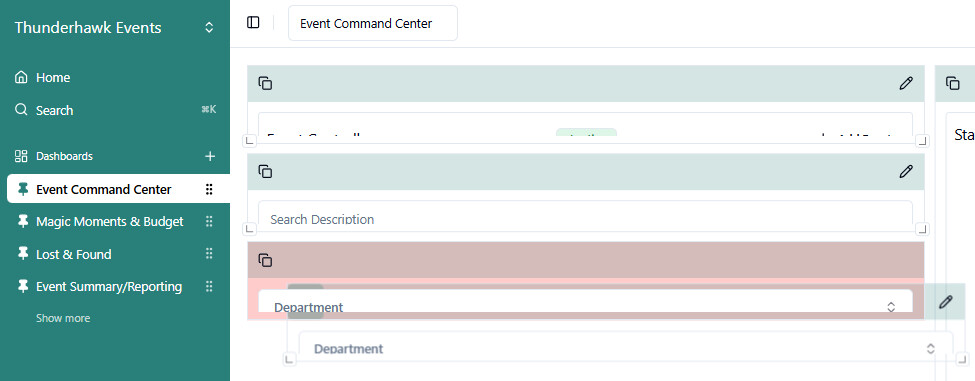Click drag handle beside Event Summary/Reporting

[x=209, y=287]
